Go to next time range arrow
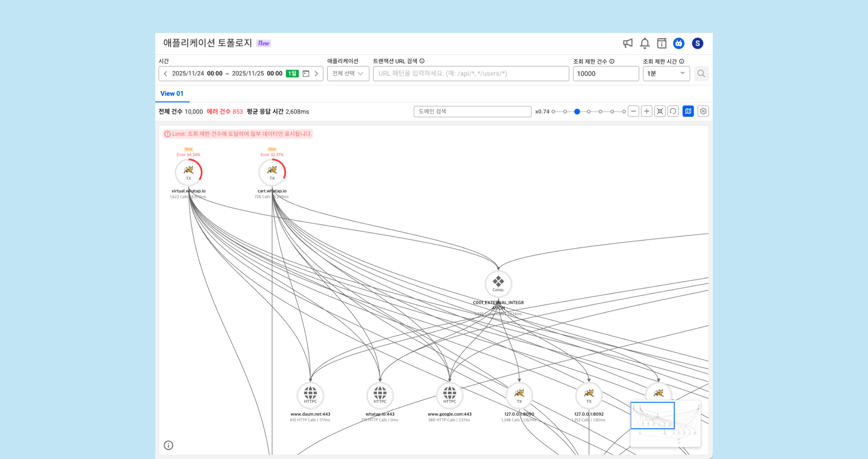The image size is (868, 459). tap(316, 73)
